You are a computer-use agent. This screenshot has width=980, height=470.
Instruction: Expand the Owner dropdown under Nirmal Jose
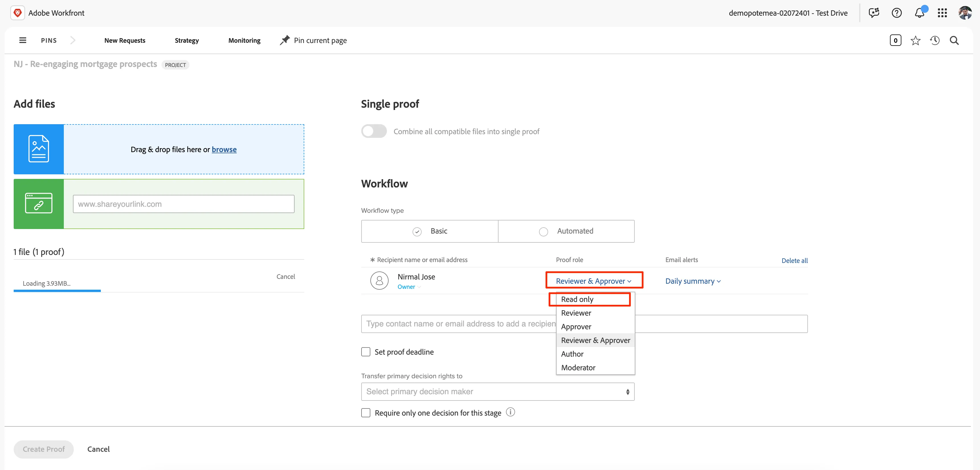click(x=409, y=287)
